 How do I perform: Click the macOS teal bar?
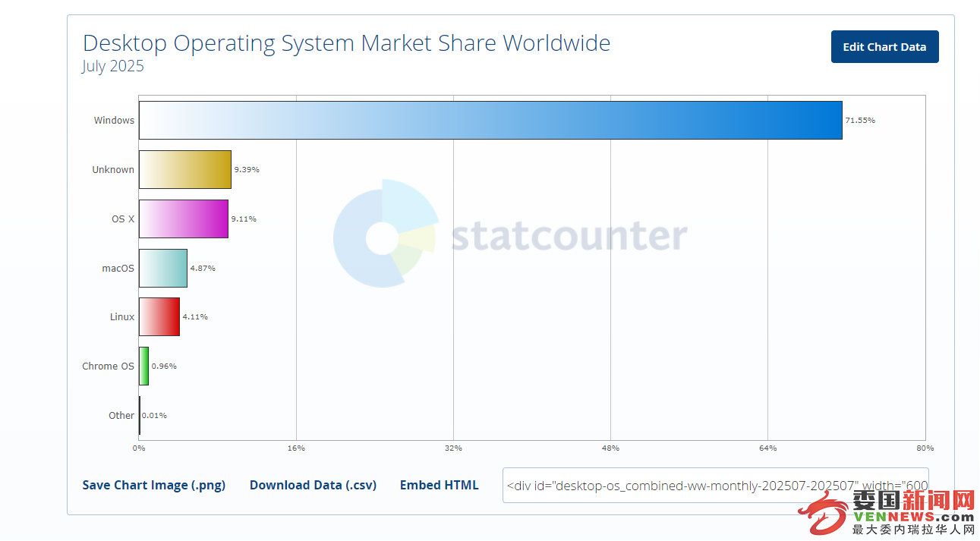pyautogui.click(x=163, y=268)
